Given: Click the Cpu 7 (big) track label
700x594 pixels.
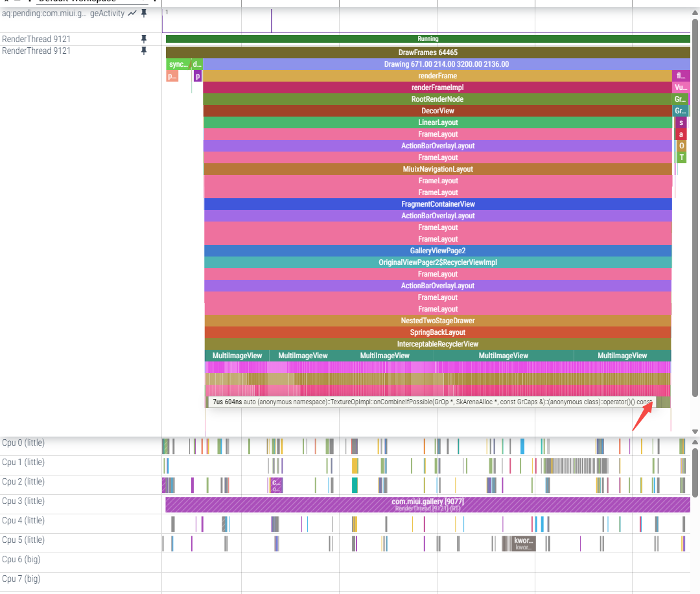Looking at the screenshot, I should pyautogui.click(x=21, y=578).
